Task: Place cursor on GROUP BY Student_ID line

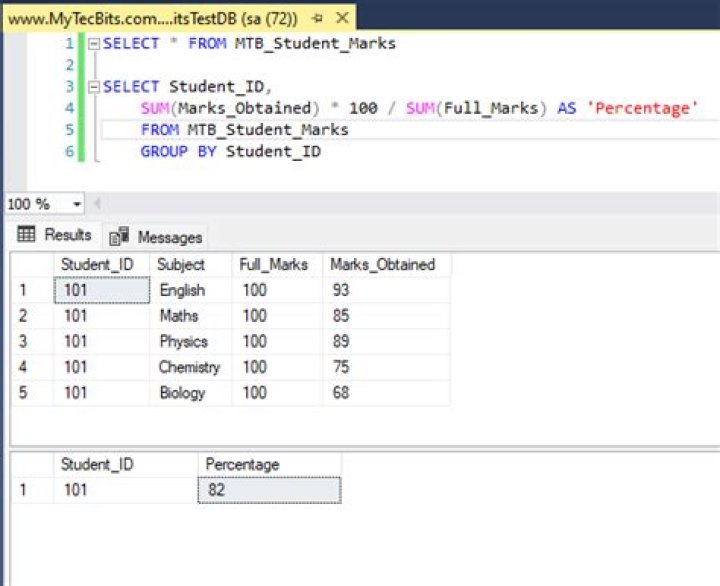Action: pyautogui.click(x=231, y=152)
